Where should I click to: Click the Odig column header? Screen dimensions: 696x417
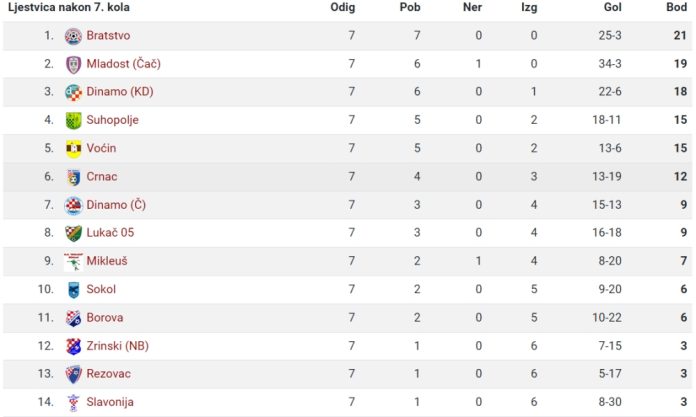click(343, 7)
